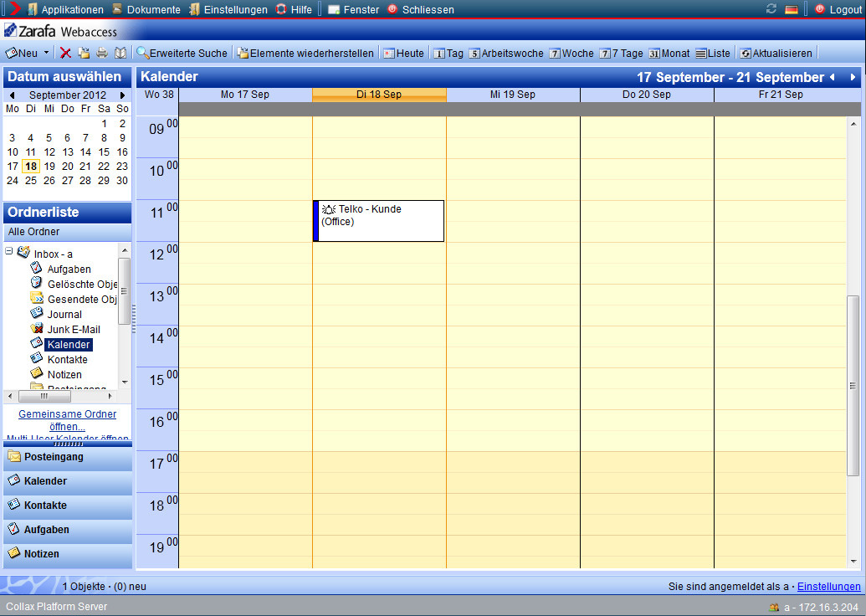Click the German flag language icon

tap(792, 9)
